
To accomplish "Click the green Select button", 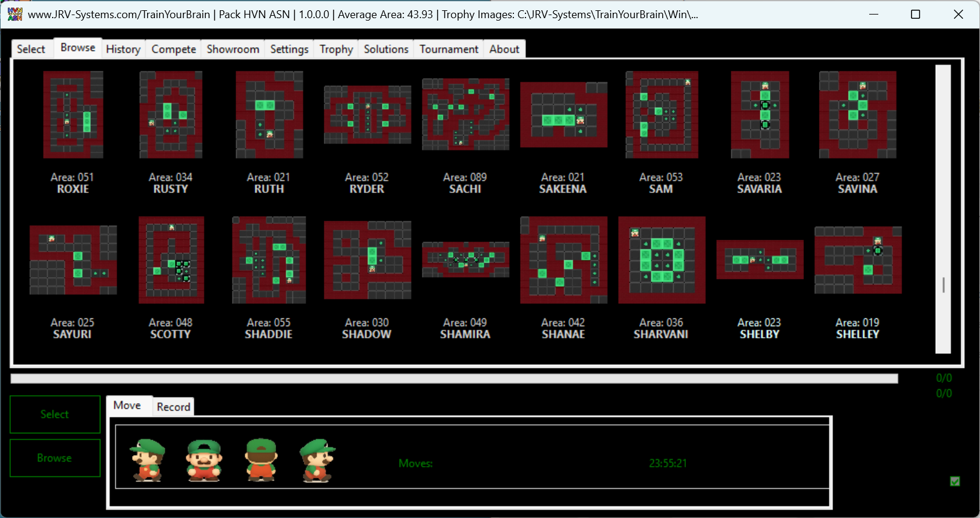I will (x=55, y=415).
